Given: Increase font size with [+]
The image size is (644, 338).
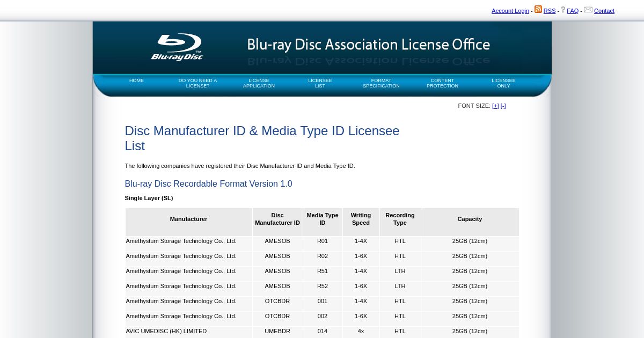Looking at the screenshot, I should 495,106.
